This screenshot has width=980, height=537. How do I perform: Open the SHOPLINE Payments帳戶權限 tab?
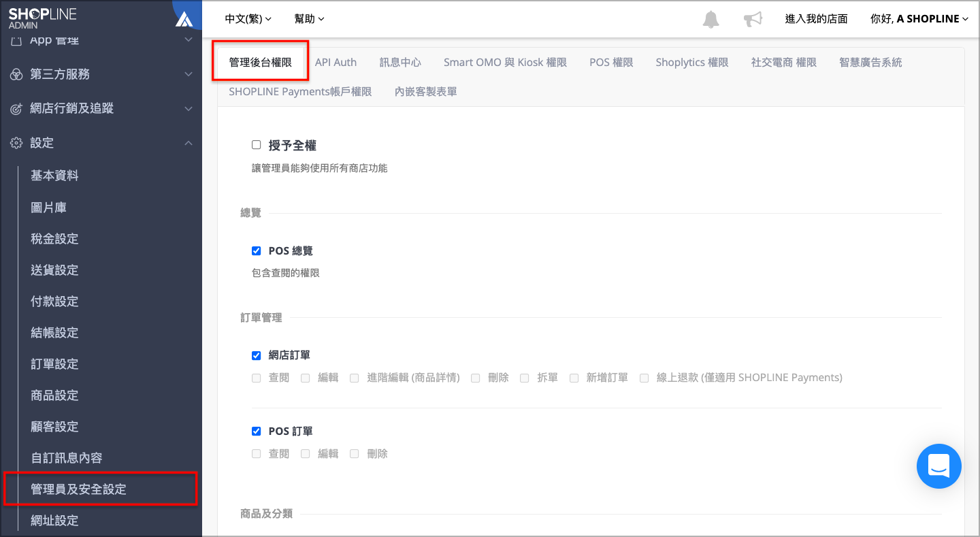coord(300,91)
